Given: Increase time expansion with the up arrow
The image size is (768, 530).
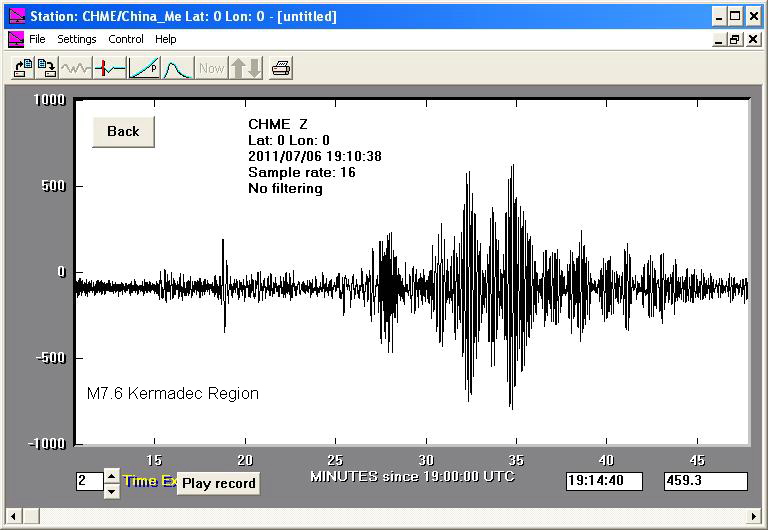Looking at the screenshot, I should point(111,475).
